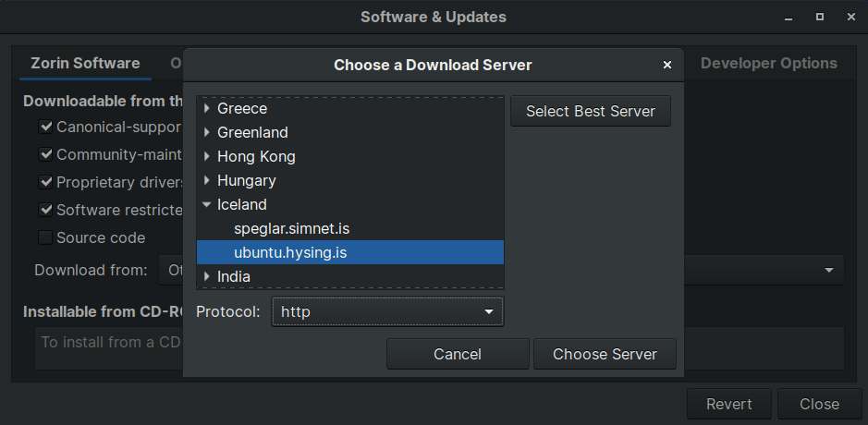Switch to the Zorin Software tab
868x425 pixels.
[85, 63]
